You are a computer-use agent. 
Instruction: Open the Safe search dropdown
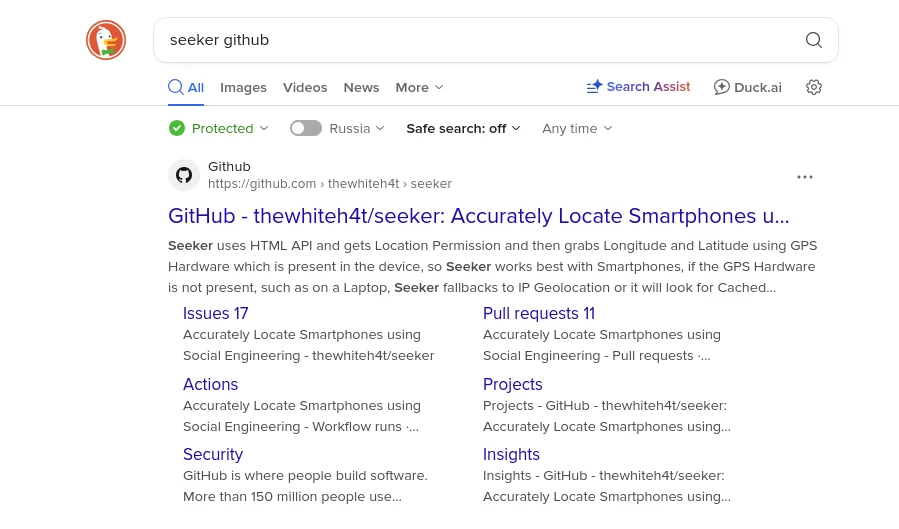463,128
